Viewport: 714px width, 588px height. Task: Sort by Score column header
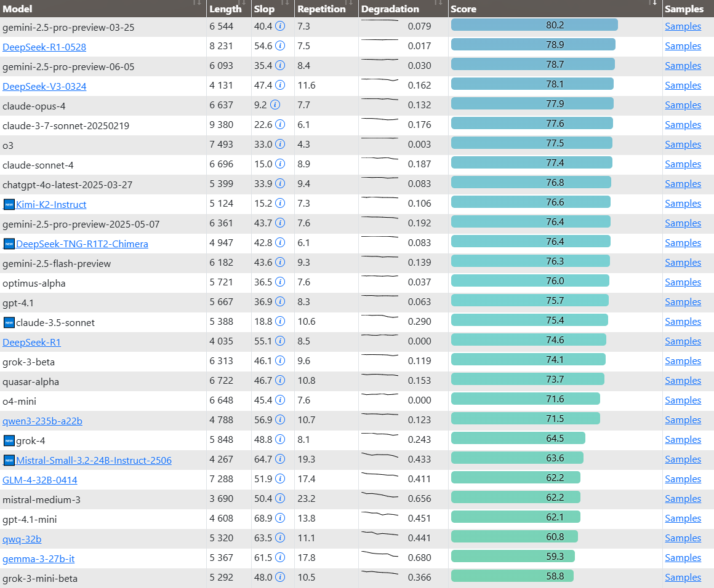click(555, 9)
